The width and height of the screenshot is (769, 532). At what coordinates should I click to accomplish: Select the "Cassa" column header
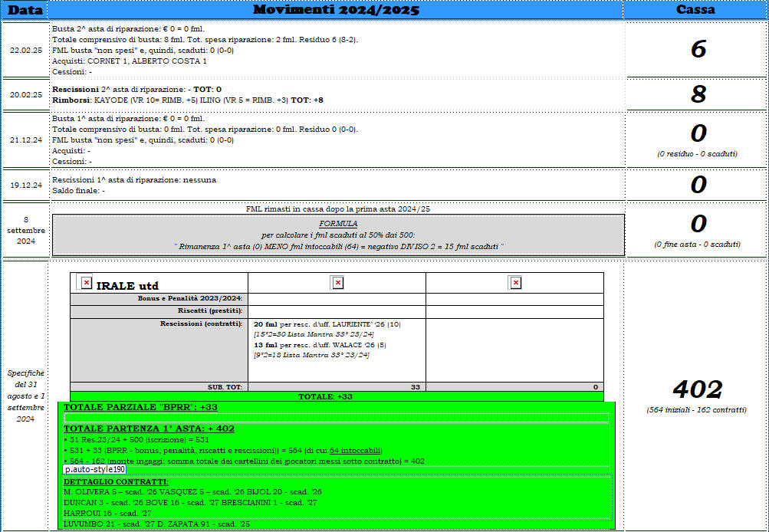click(695, 10)
